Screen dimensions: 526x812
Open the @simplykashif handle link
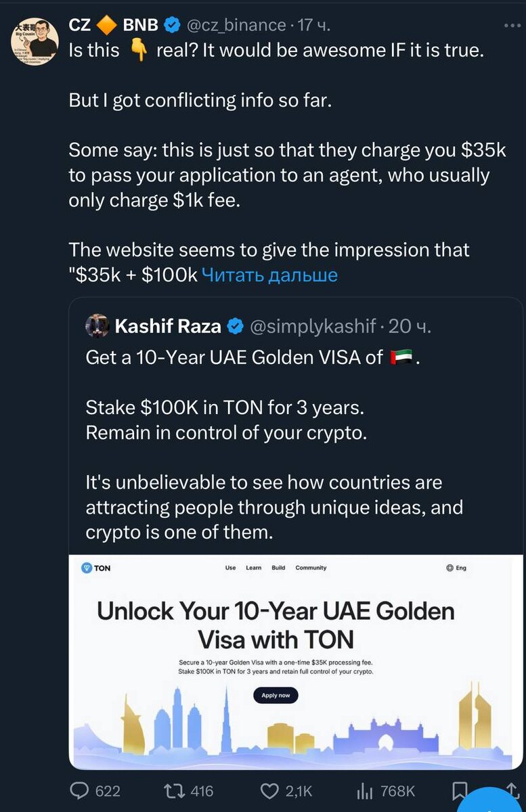pyautogui.click(x=313, y=326)
